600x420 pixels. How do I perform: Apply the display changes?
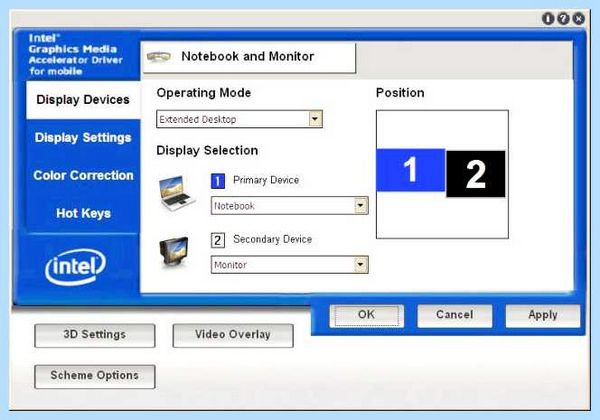543,316
